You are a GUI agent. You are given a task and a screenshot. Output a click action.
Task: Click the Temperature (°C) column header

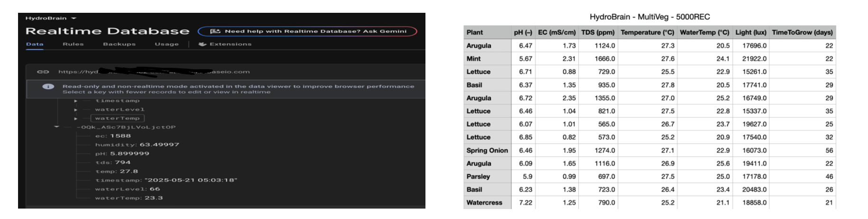coord(648,32)
